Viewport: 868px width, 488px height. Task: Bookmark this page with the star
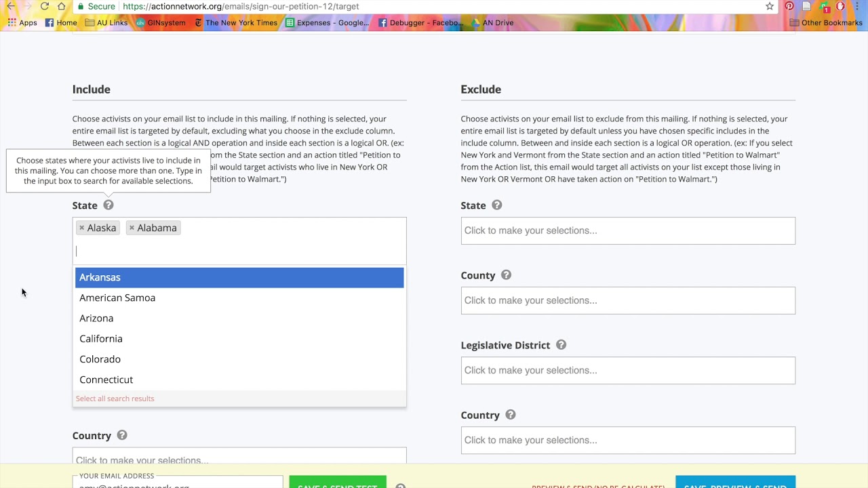coord(770,6)
